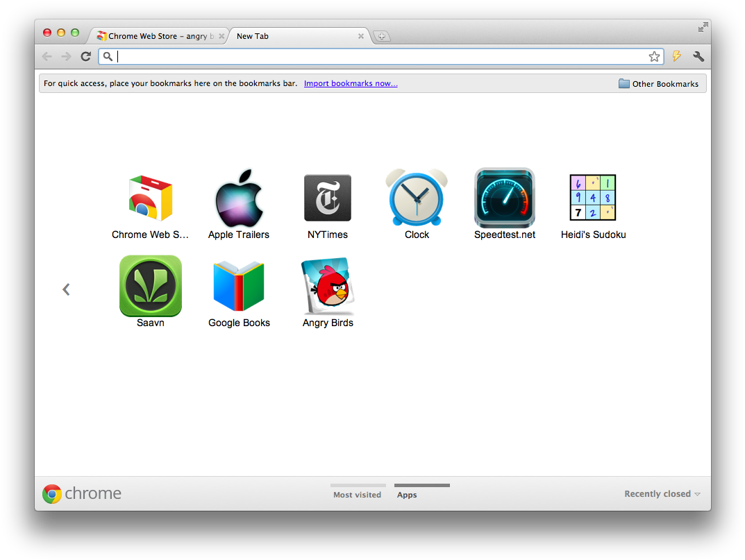Switch to the Most visited section
This screenshot has height=560, width=745.
[358, 494]
